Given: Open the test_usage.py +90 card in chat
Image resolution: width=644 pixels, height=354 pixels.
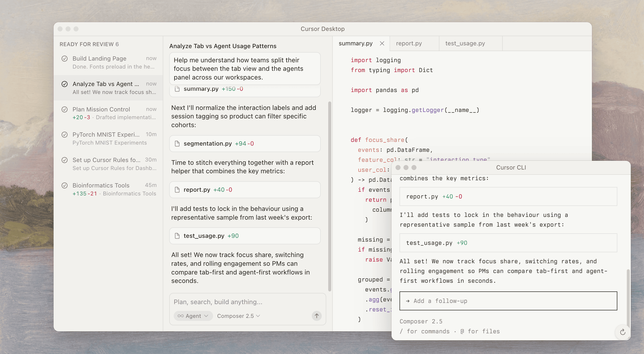Looking at the screenshot, I should [x=245, y=236].
